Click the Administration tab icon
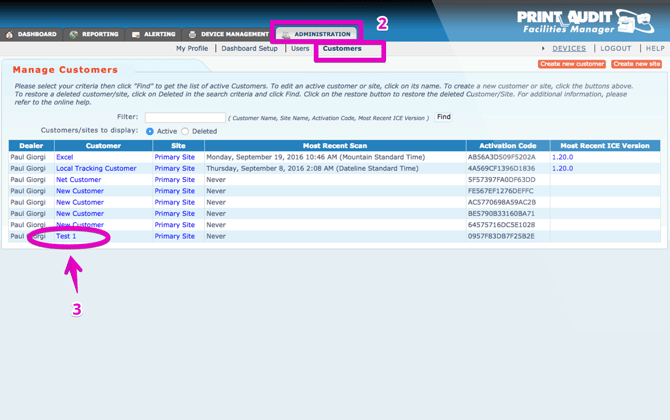This screenshot has height=420, width=670. click(x=286, y=35)
